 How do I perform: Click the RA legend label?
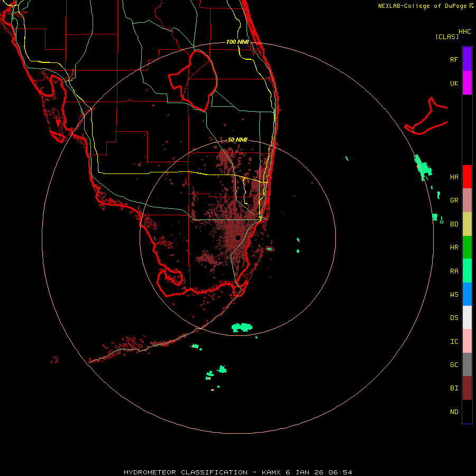[454, 271]
